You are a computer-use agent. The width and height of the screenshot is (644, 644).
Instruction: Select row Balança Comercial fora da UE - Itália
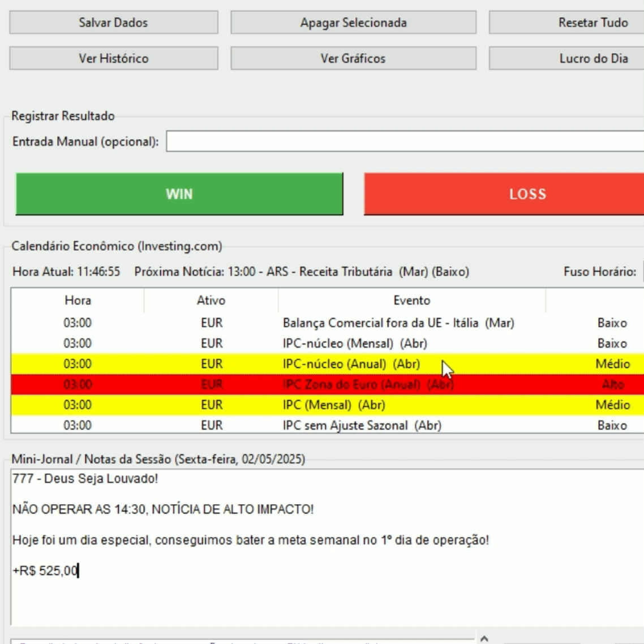(327, 323)
